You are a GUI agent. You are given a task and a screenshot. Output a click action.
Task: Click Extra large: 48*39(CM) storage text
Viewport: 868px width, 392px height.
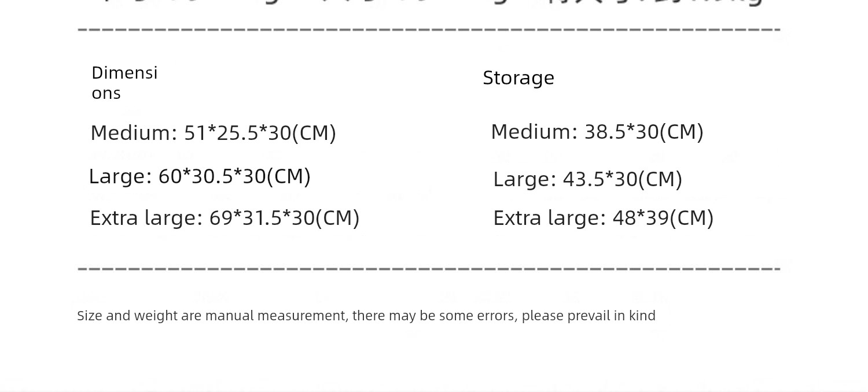pyautogui.click(x=604, y=218)
